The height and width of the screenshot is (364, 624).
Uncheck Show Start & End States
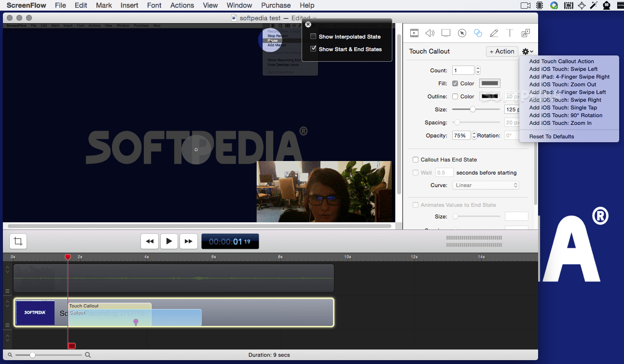[x=313, y=49]
